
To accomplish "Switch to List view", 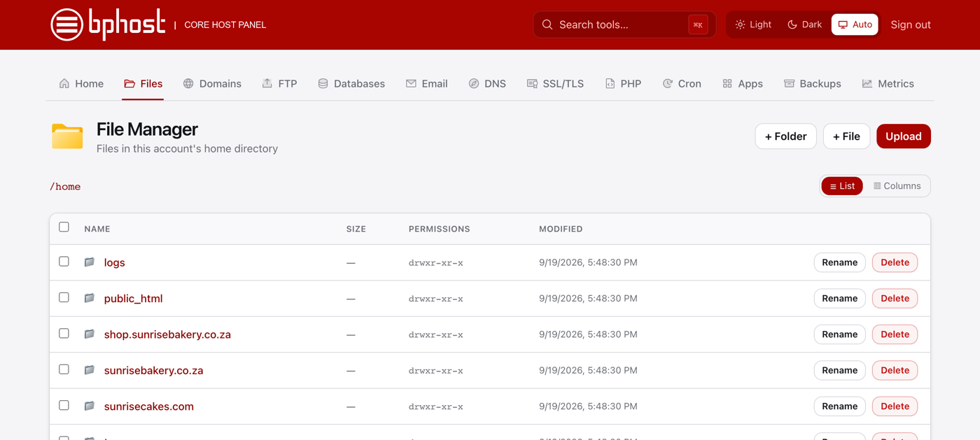I will tap(842, 186).
